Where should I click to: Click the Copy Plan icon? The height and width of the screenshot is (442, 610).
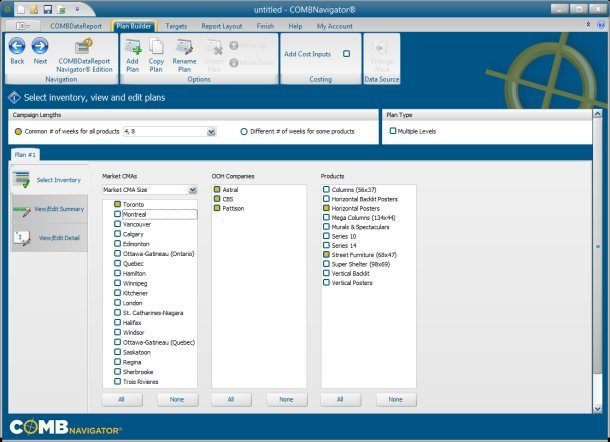click(155, 47)
